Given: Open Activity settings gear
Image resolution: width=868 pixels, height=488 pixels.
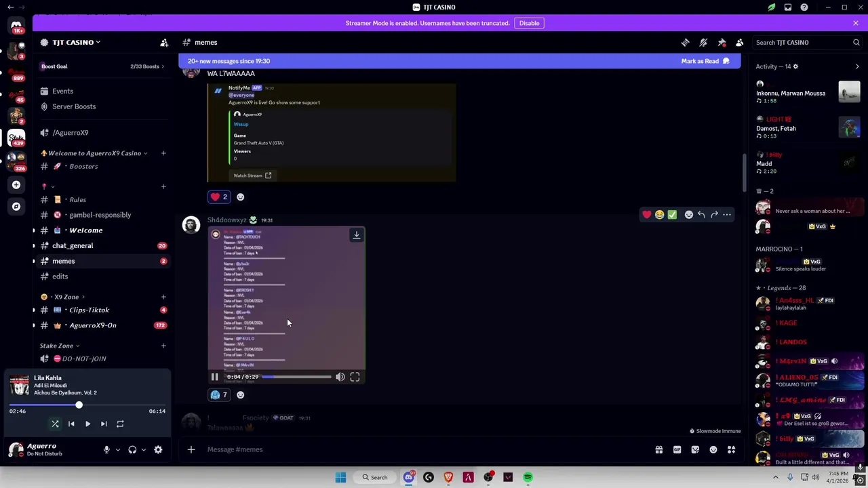Looking at the screenshot, I should pos(795,66).
